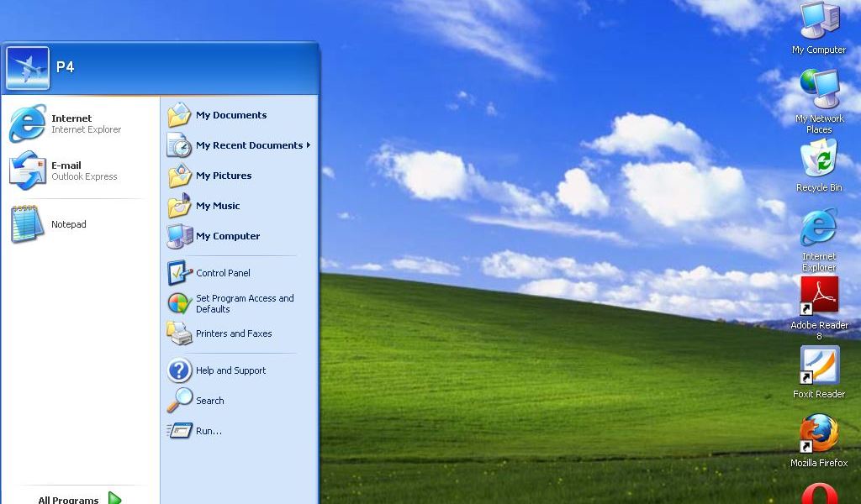This screenshot has height=504, width=861.
Task: Click the My Documents menu label
Action: coord(231,115)
